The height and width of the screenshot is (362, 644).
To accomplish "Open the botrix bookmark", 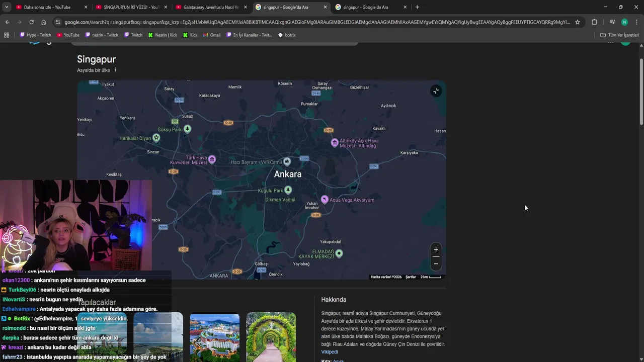I will 287,35.
